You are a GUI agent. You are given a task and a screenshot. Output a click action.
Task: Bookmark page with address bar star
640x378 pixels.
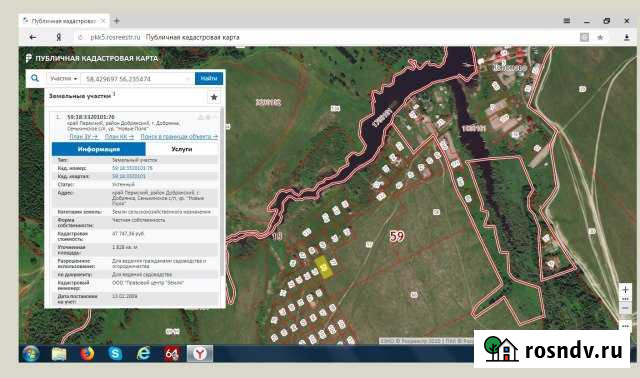(x=600, y=37)
